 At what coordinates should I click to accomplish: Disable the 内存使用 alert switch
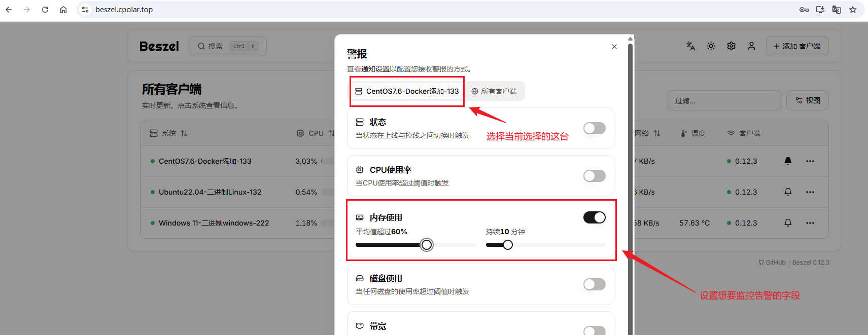click(x=595, y=217)
